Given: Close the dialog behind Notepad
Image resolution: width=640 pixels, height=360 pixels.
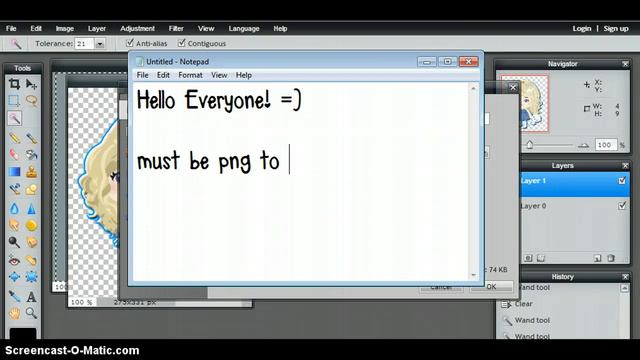Looking at the screenshot, I should click(x=513, y=87).
